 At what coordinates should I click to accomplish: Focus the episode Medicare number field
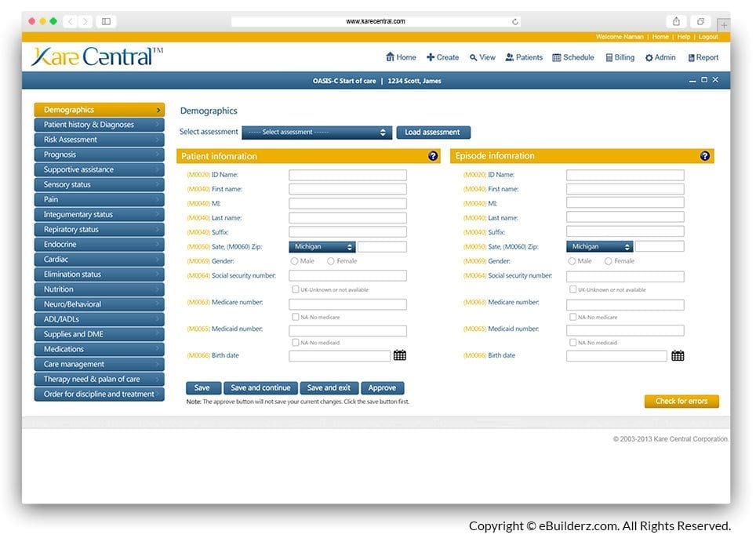[625, 304]
